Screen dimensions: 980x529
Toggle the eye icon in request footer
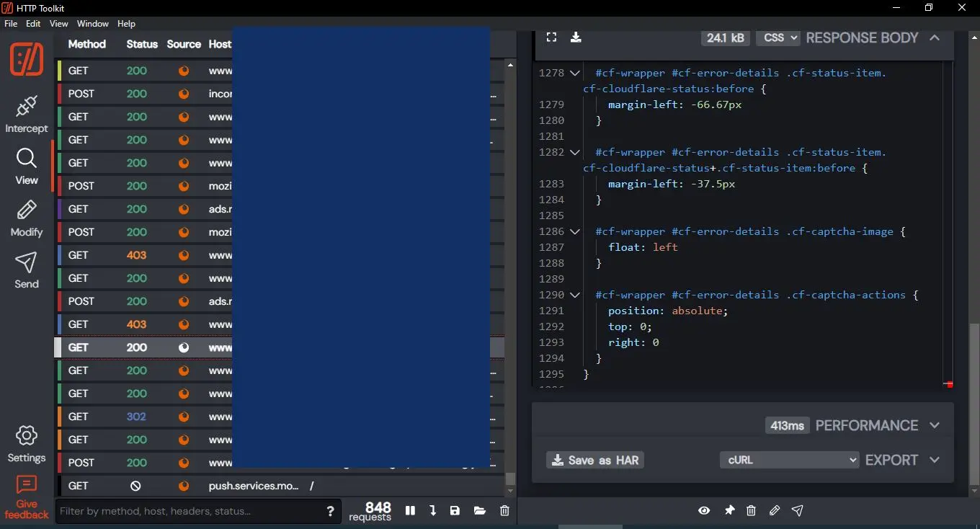tap(704, 510)
